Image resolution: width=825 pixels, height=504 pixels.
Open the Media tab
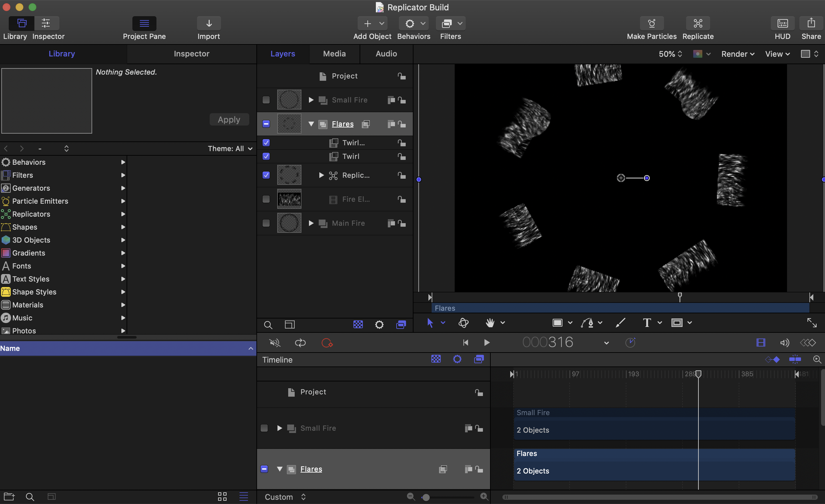point(334,54)
